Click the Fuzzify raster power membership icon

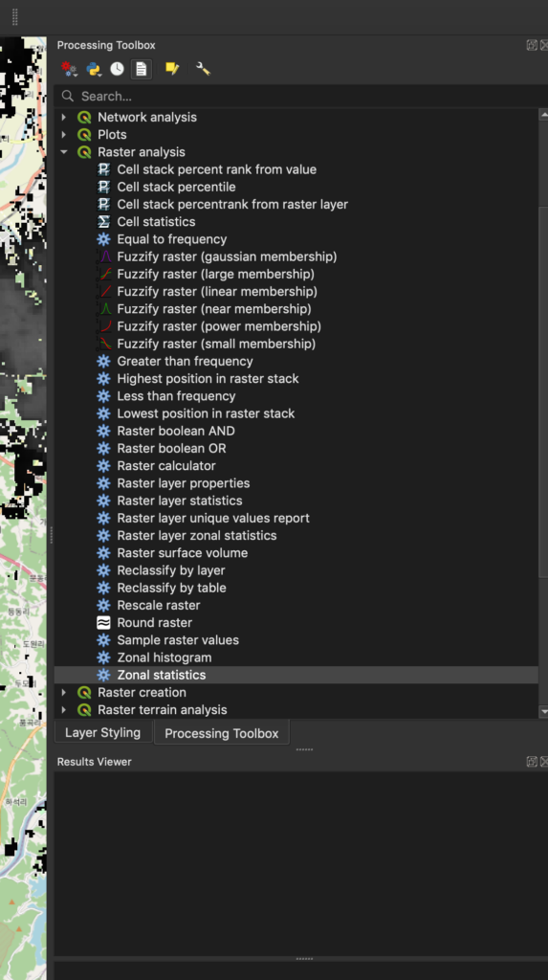[x=105, y=326]
